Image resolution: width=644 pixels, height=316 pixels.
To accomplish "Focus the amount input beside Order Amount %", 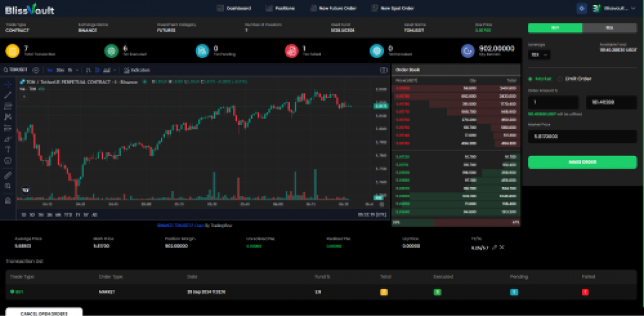I will coord(611,102).
